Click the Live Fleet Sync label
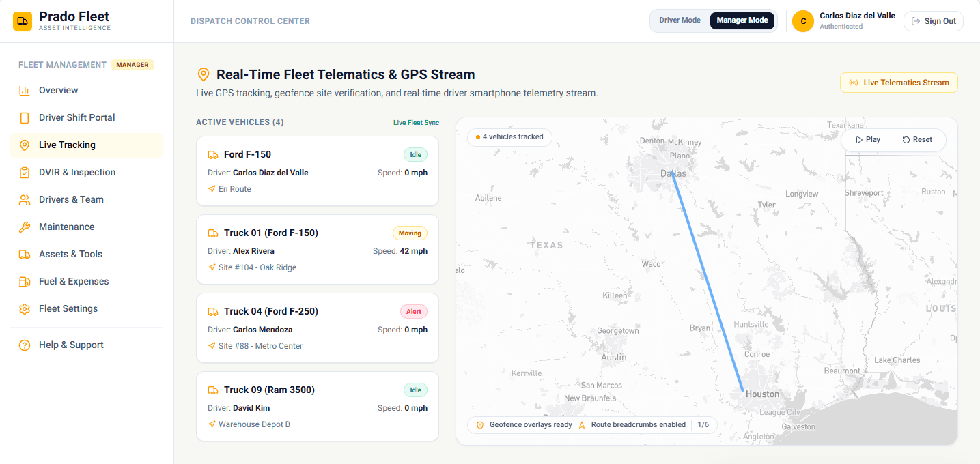This screenshot has width=980, height=464. tap(416, 123)
